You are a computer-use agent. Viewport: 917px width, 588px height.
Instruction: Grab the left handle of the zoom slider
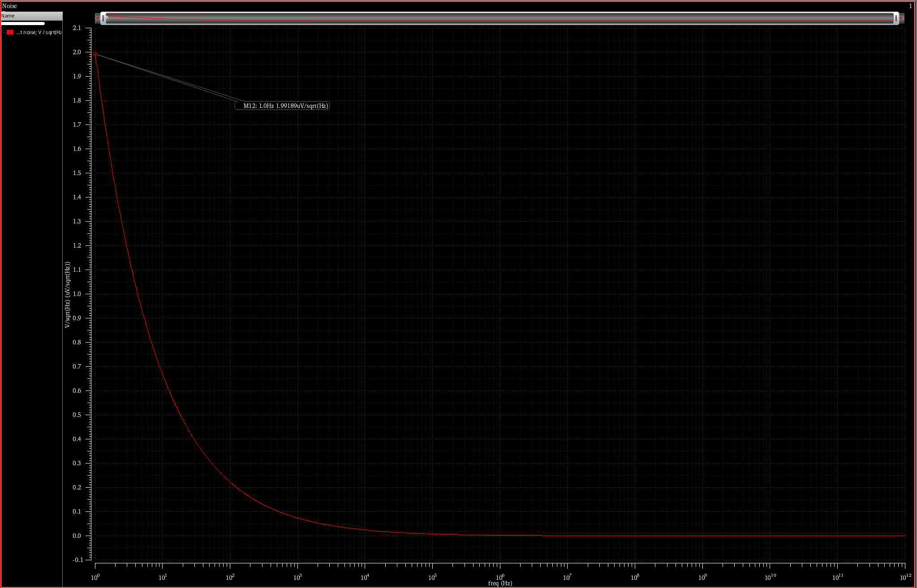103,18
